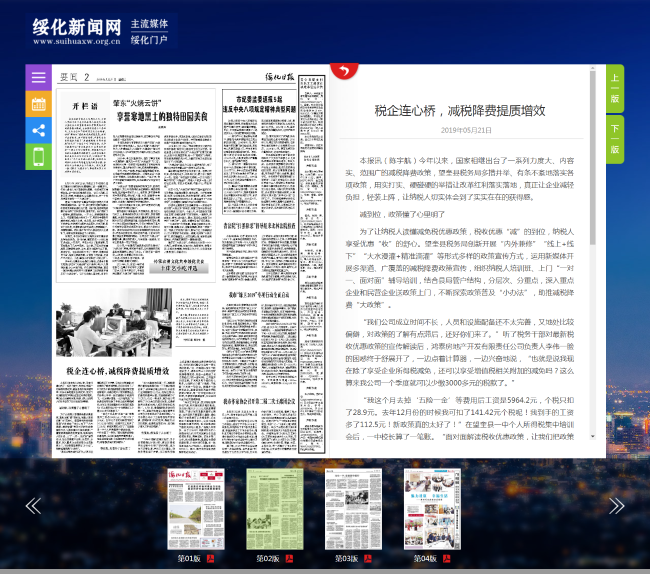Click the red back arrow icon
This screenshot has width=650, height=574.
pos(344,72)
